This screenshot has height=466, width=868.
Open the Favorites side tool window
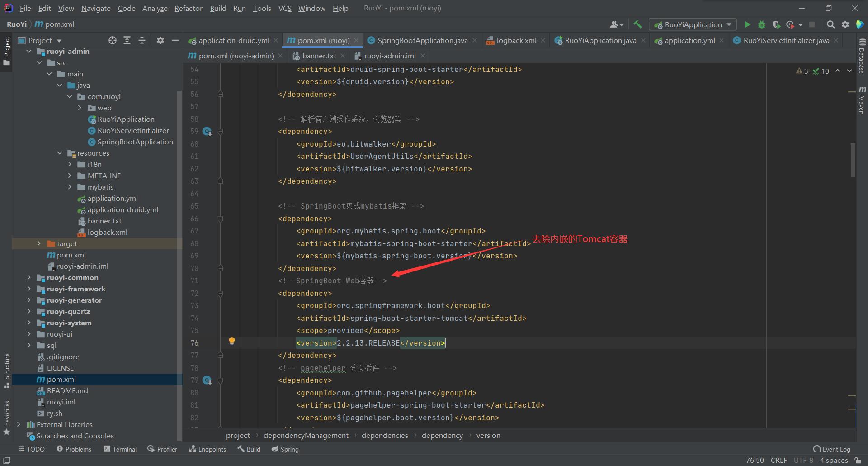(x=6, y=418)
